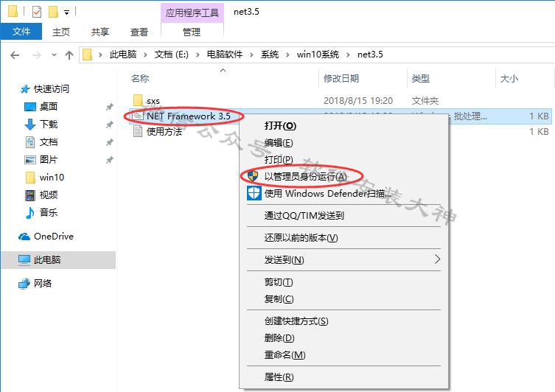Open the 文件 menu tab
Screen dimensions: 555x392
click(x=21, y=32)
